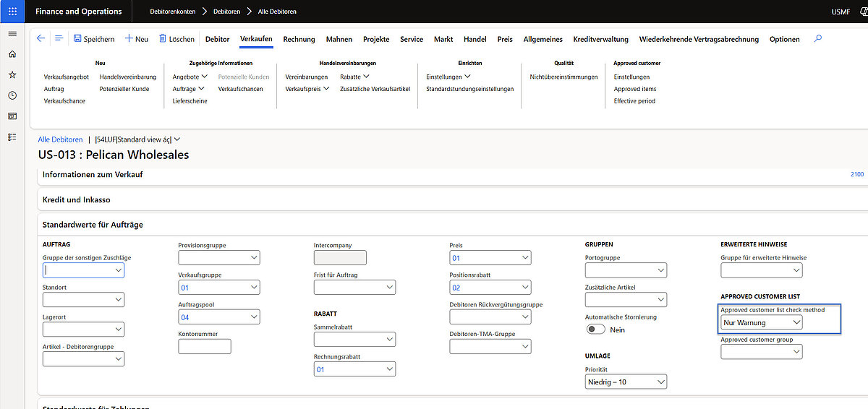The height and width of the screenshot is (409, 868).
Task: Click the Speichern button
Action: pyautogui.click(x=94, y=39)
